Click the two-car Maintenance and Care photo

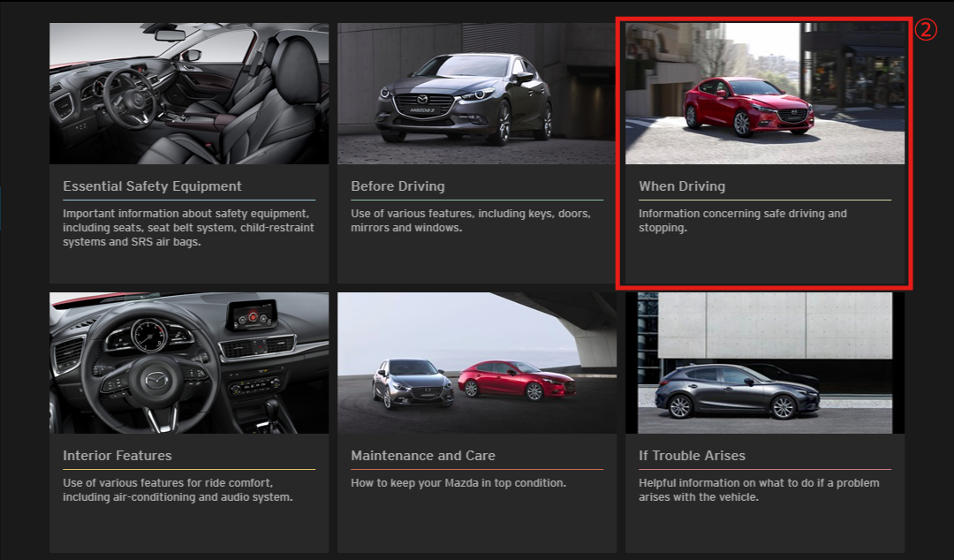477,363
